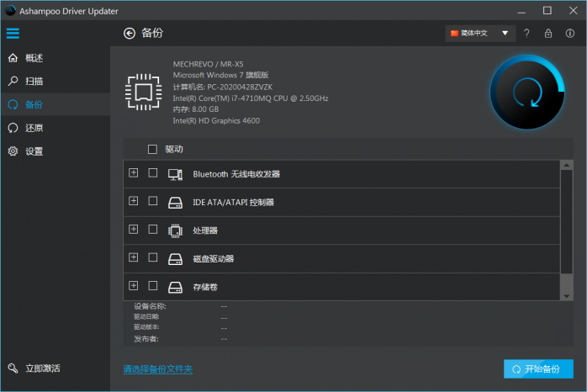Click the 开始备份 start backup button

pyautogui.click(x=538, y=368)
